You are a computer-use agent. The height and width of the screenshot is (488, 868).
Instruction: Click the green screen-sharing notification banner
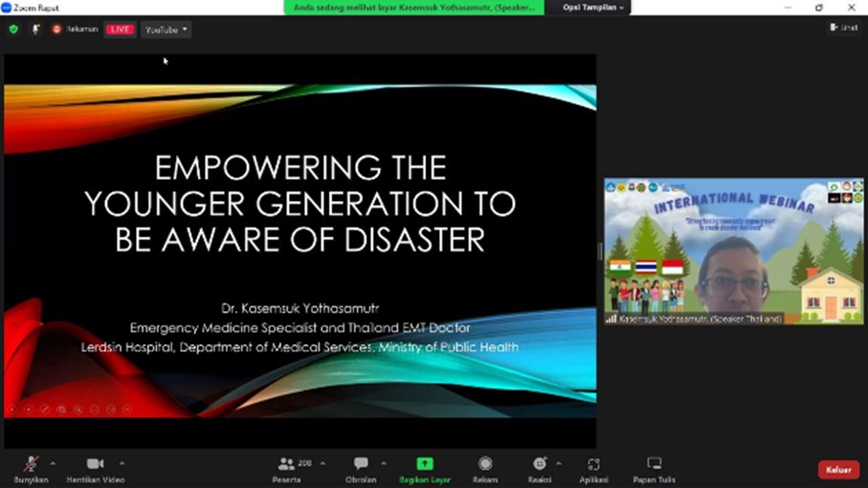click(413, 8)
